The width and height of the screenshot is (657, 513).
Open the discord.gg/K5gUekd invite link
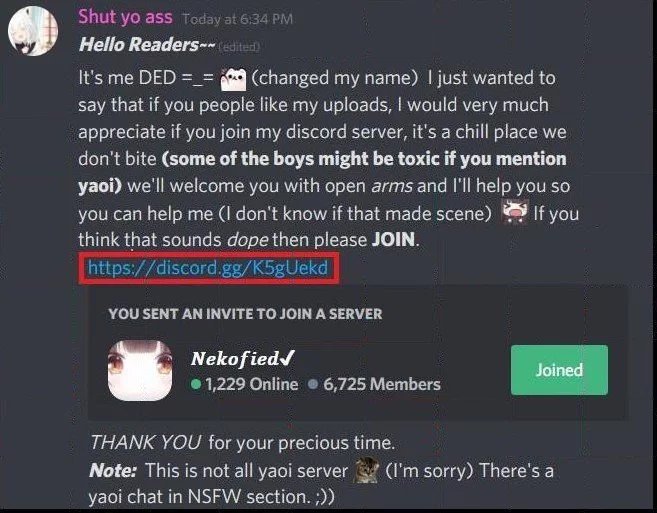208,267
